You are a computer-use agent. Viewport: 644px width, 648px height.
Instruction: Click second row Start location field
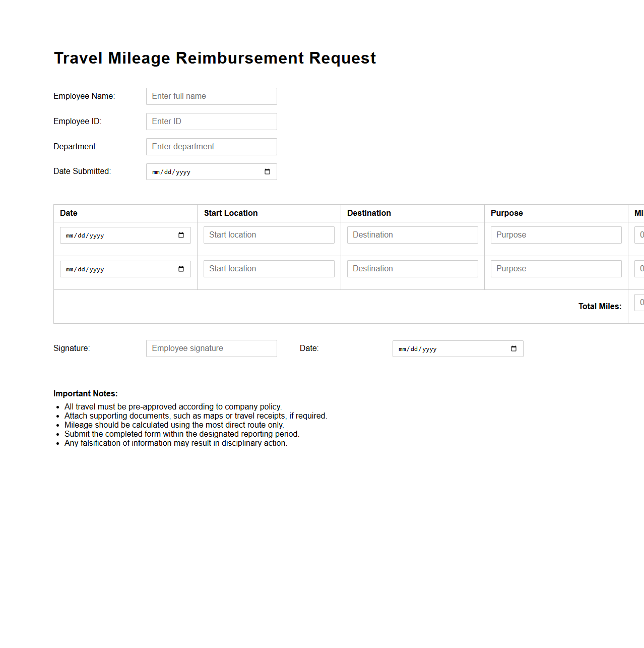click(x=269, y=269)
